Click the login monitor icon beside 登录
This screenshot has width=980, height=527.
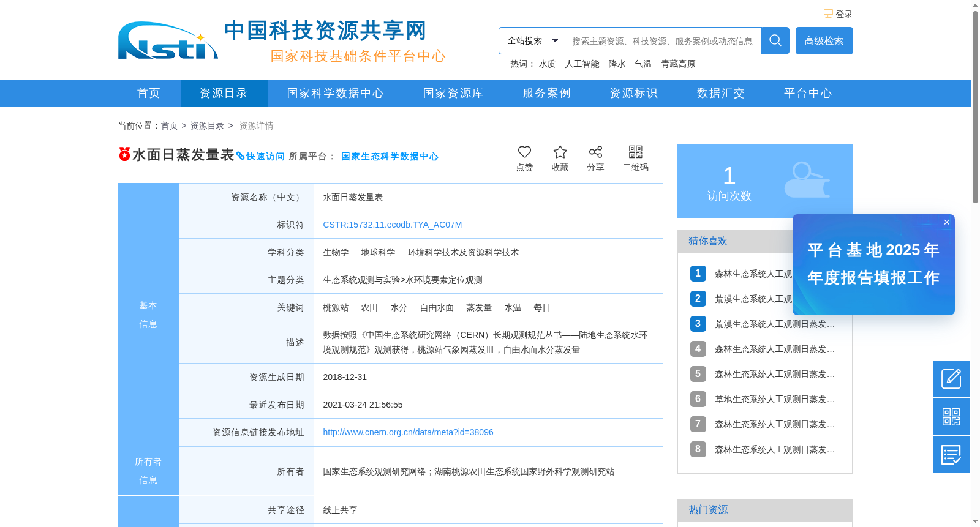[x=828, y=14]
